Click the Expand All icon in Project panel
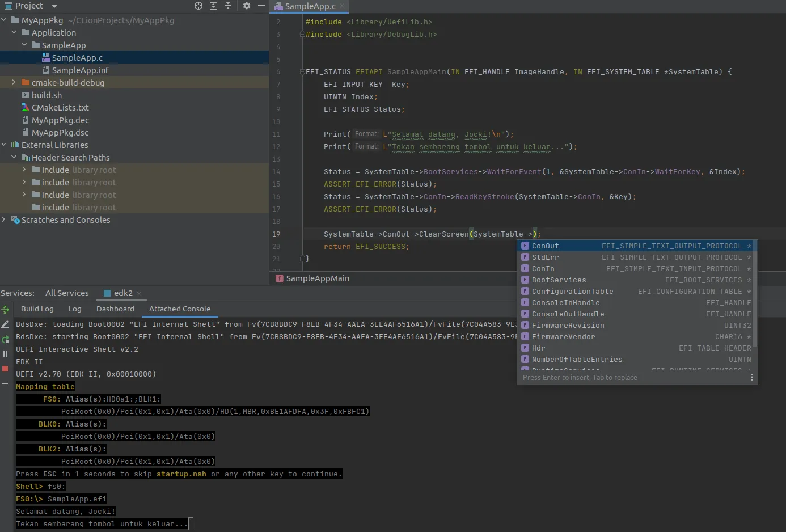Viewport: 786px width, 532px height. (x=213, y=6)
